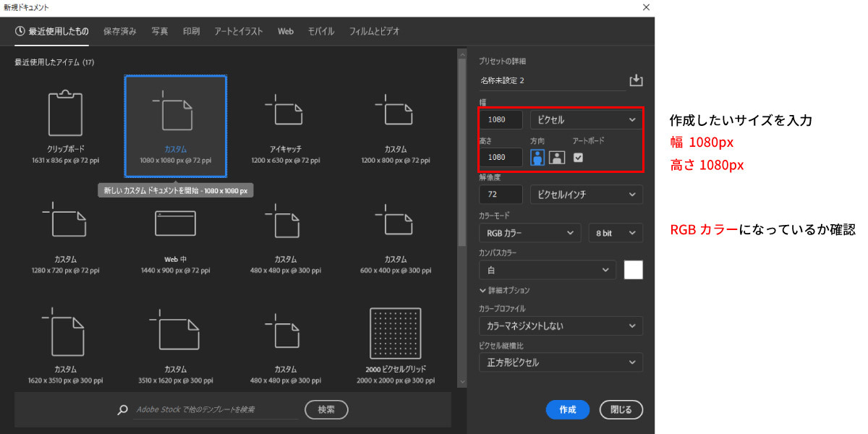Click the 解像度 resolution input field
The height and width of the screenshot is (434, 868).
501,195
